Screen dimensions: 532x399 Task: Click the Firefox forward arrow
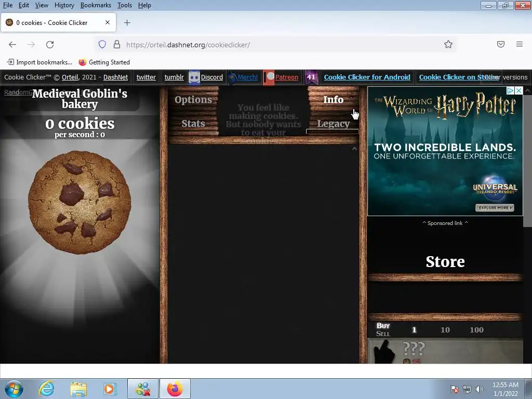point(31,45)
